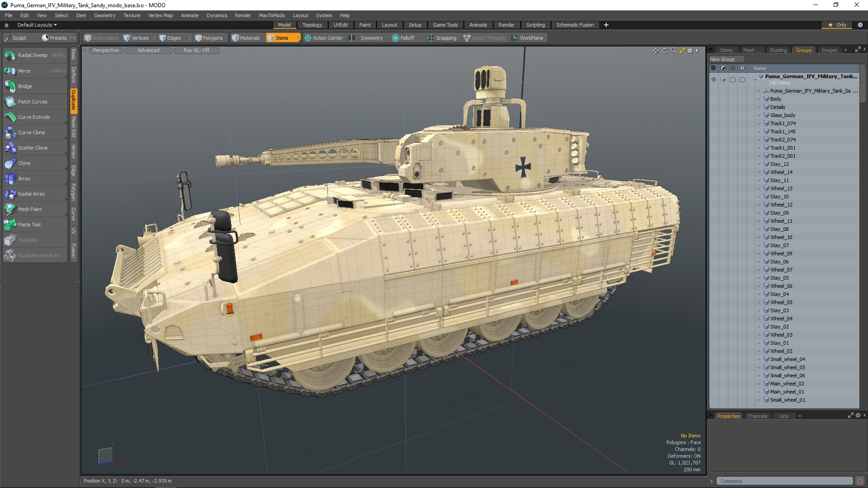Select the Curve Clone tool
The height and width of the screenshot is (488, 868).
(35, 132)
